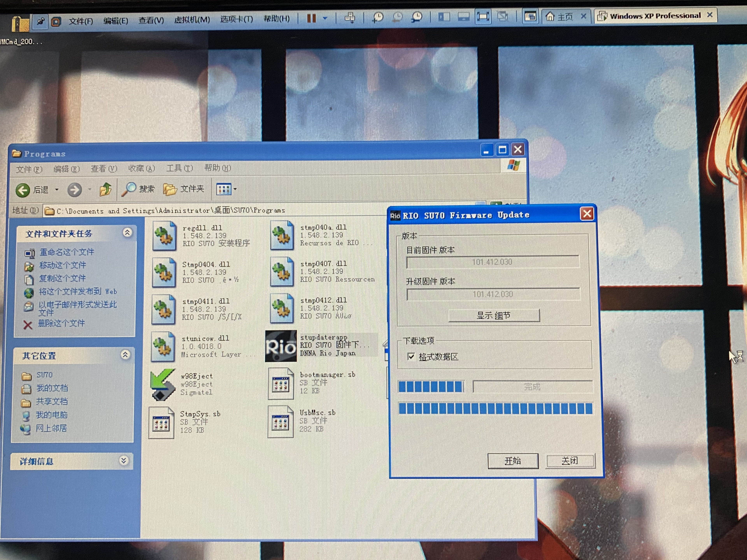The width and height of the screenshot is (747, 560).
Task: Click the 搜索 search toolbar button
Action: (x=138, y=189)
